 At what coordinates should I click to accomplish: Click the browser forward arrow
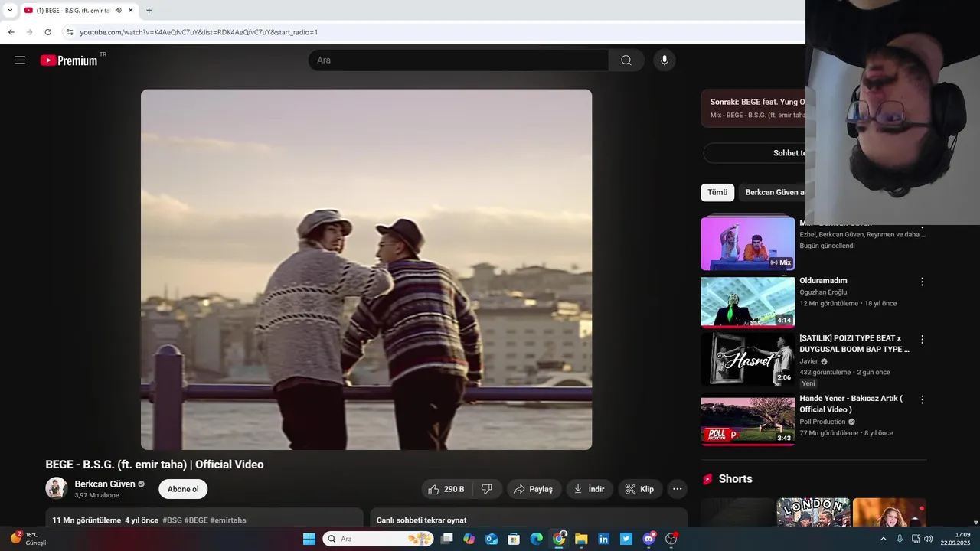(x=29, y=32)
